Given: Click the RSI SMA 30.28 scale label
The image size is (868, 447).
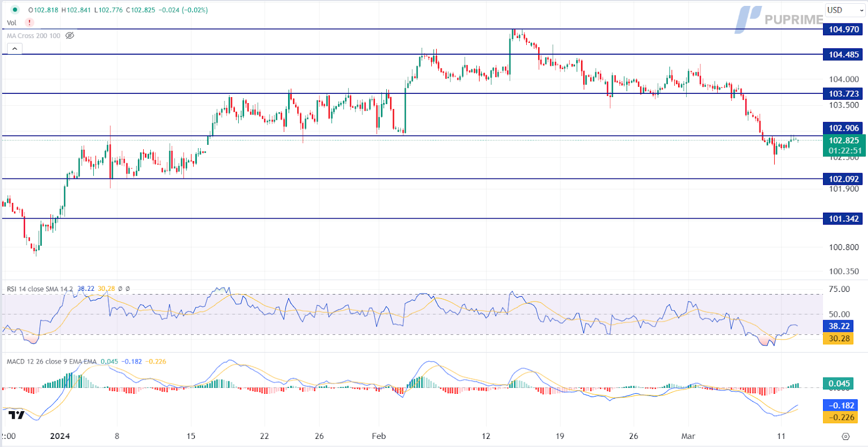Looking at the screenshot, I should click(x=839, y=339).
